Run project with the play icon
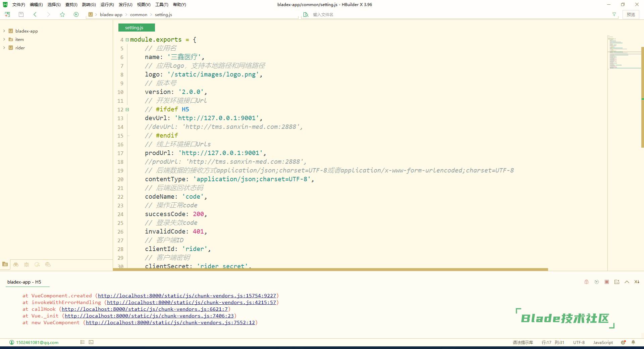The image size is (644, 349). [76, 14]
